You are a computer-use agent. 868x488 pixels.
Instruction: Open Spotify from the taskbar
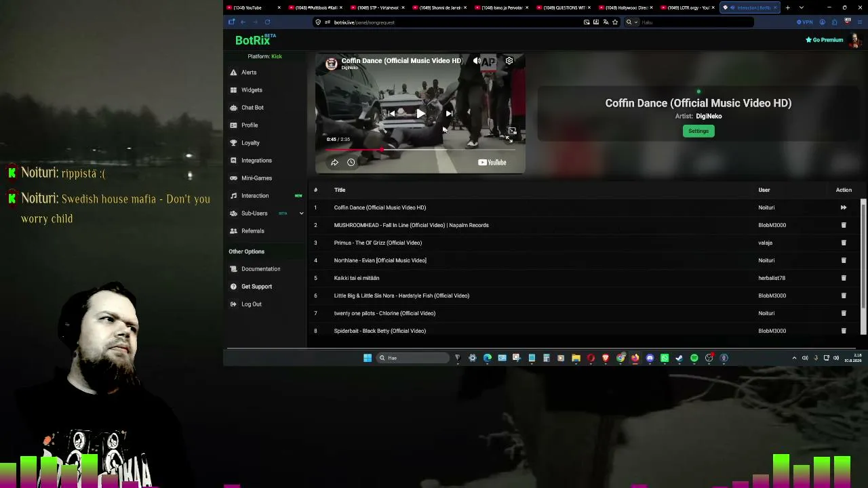(694, 358)
